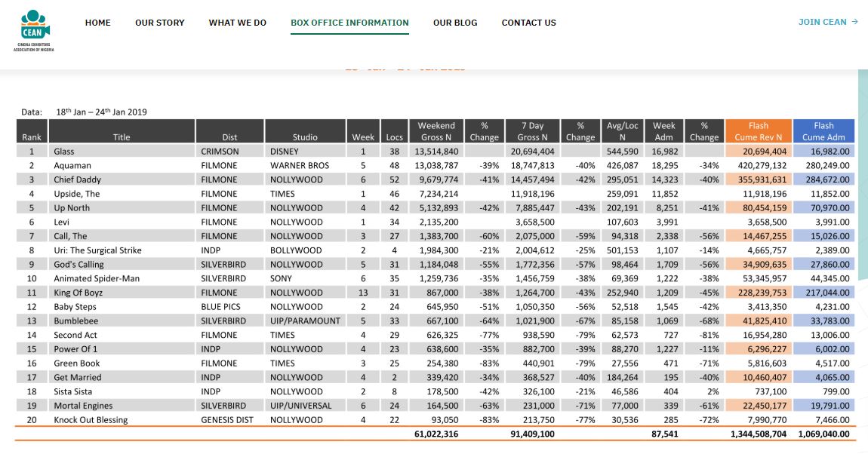Select the title Levi
This screenshot has height=454, width=868.
pos(61,222)
